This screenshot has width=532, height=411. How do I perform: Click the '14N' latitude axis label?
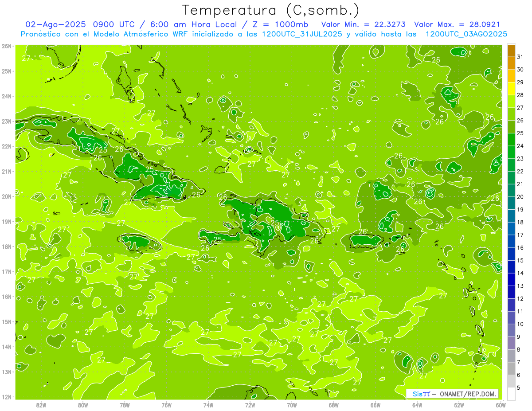7,347
